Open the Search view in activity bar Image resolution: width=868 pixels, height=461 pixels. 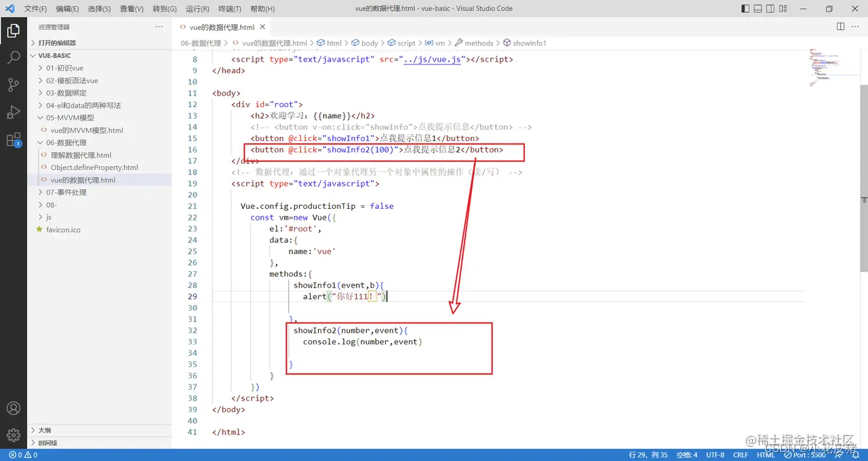point(13,57)
